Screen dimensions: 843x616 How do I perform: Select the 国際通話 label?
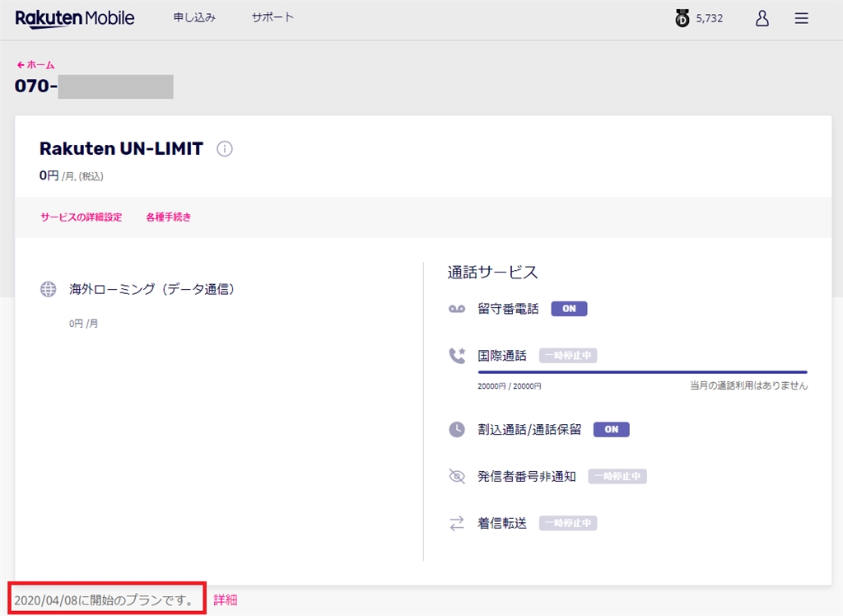click(502, 356)
